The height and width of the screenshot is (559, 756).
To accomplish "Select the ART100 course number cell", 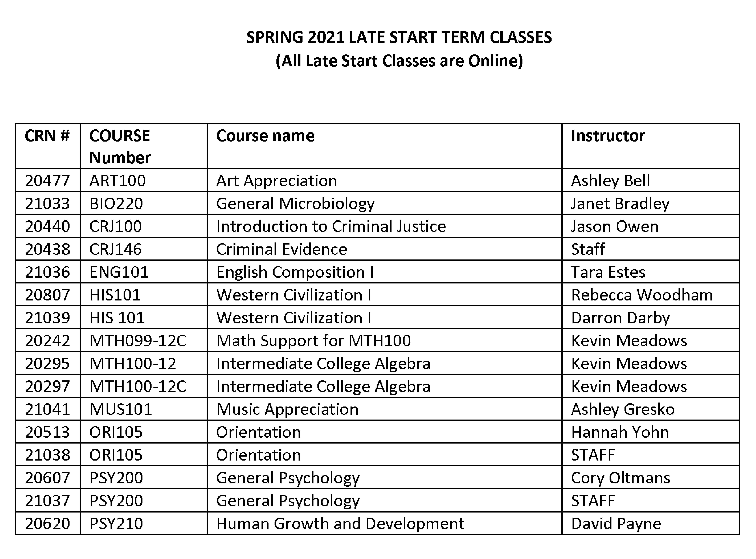I will 117,180.
